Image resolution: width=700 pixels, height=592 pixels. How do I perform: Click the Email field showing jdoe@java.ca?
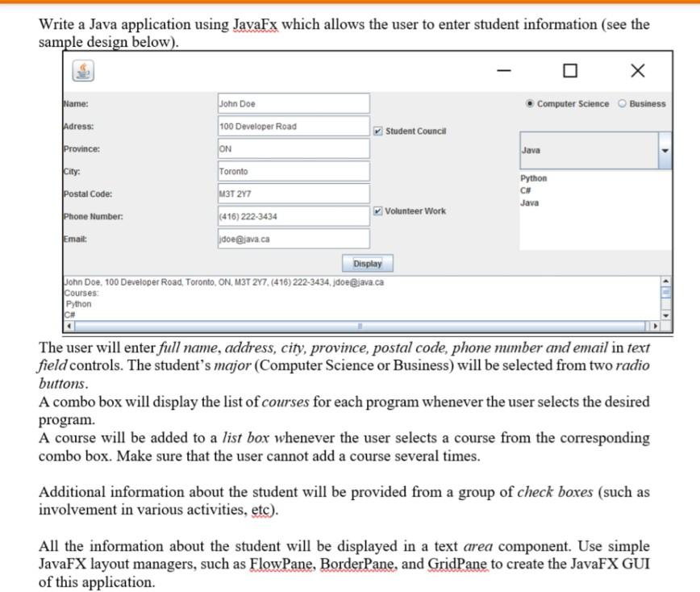[x=292, y=239]
